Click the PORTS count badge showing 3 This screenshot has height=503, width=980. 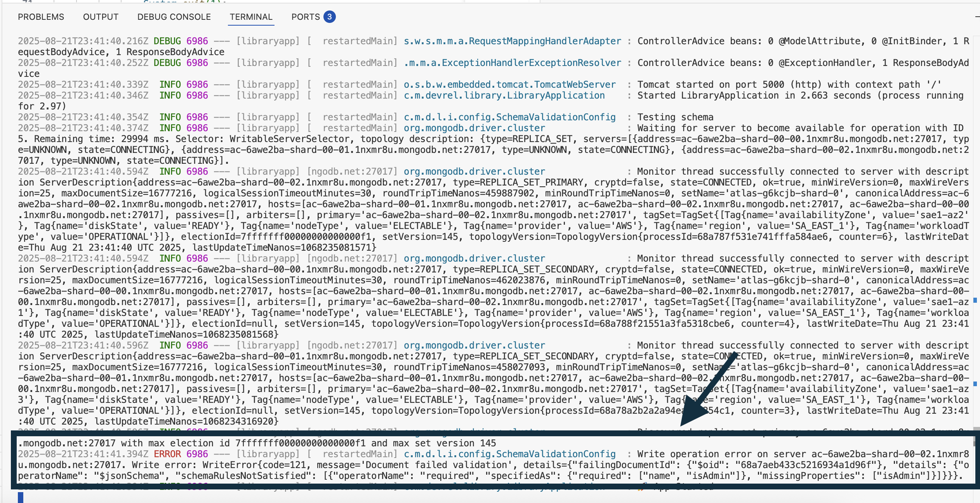(x=329, y=17)
